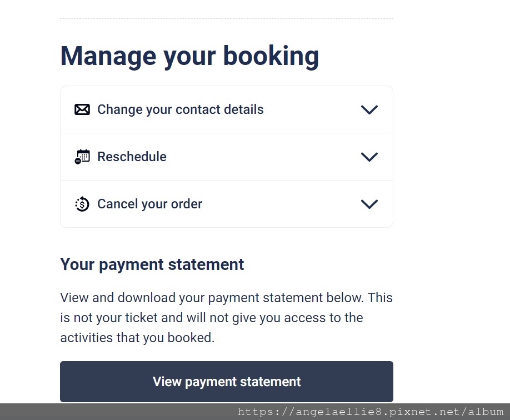Click the payment statement description paragraph
Viewport: 510px width, 420px height.
point(226,318)
